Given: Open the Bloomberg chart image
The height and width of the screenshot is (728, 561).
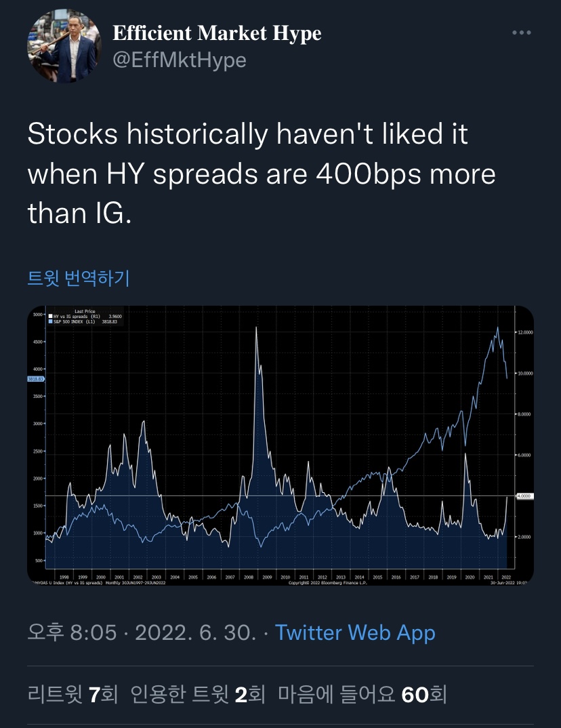Looking at the screenshot, I should pos(280,445).
